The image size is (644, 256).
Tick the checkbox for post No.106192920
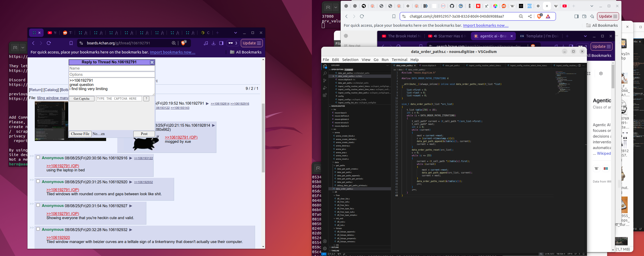coord(38,181)
